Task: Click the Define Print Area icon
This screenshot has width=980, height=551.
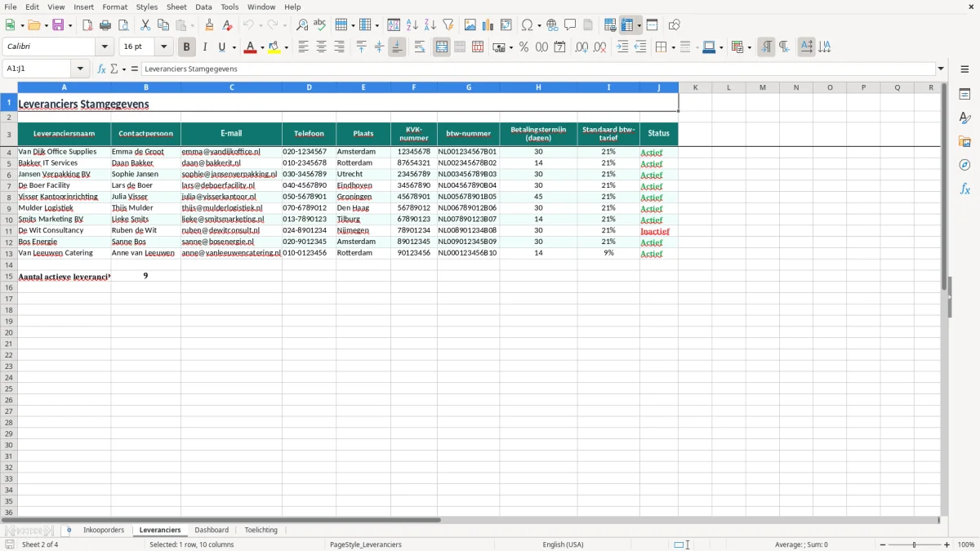Action: tap(610, 25)
